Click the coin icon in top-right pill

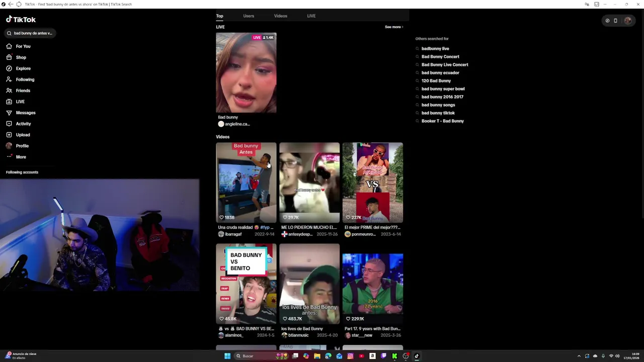607,21
